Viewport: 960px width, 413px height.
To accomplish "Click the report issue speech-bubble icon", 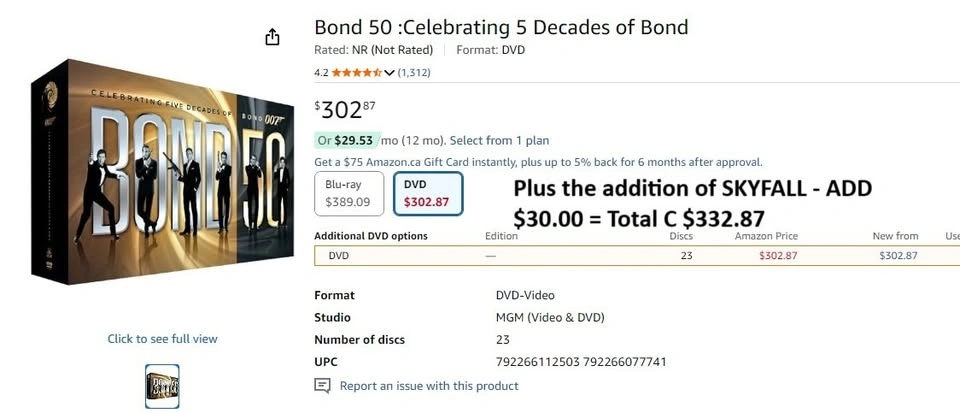I will tap(322, 386).
